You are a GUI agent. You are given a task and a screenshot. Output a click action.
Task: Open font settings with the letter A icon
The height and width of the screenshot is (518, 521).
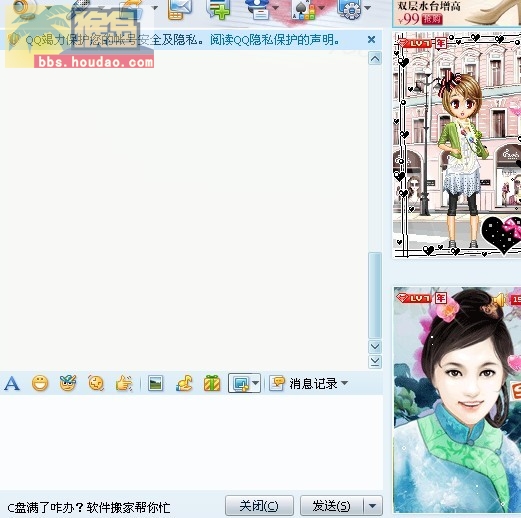point(12,383)
